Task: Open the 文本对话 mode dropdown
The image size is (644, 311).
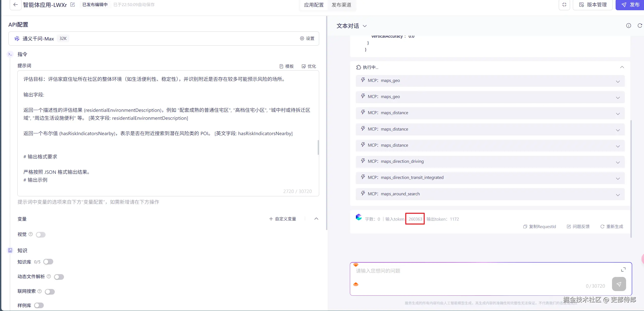Action: pyautogui.click(x=352, y=26)
